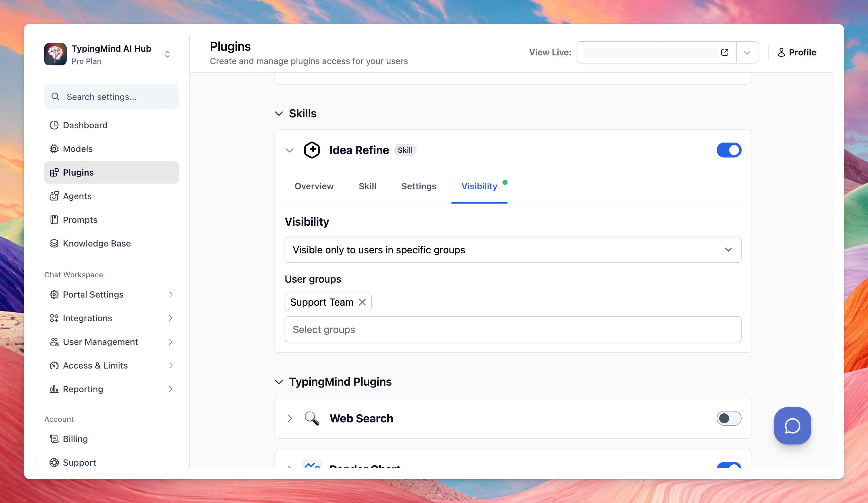The image size is (868, 503).
Task: Click the Profile person icon
Action: 781,52
